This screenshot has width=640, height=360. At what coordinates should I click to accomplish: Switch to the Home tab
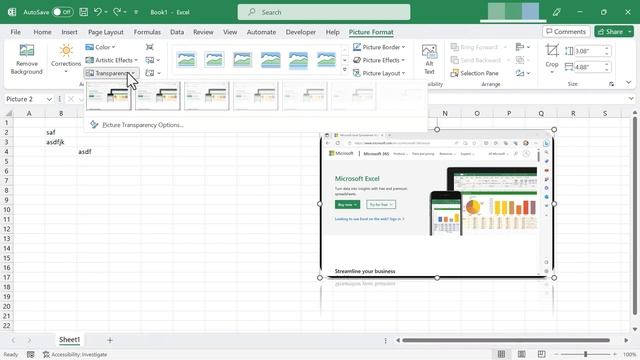pos(42,32)
